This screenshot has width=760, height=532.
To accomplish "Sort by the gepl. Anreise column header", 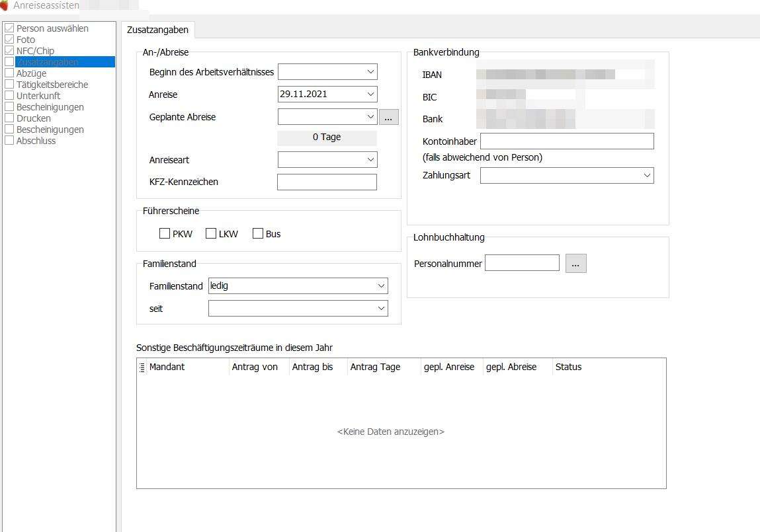I will click(x=452, y=367).
